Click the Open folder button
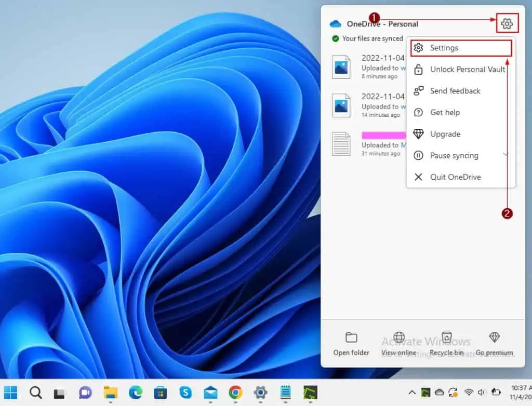The height and width of the screenshot is (406, 532). (351, 344)
